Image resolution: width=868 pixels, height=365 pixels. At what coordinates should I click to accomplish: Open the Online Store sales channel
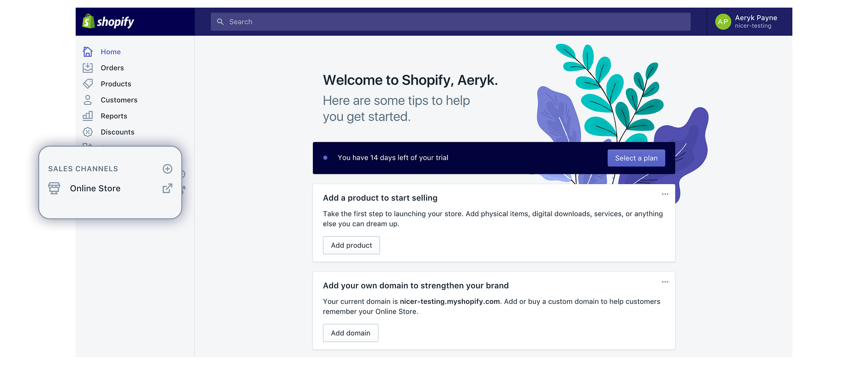pos(95,188)
